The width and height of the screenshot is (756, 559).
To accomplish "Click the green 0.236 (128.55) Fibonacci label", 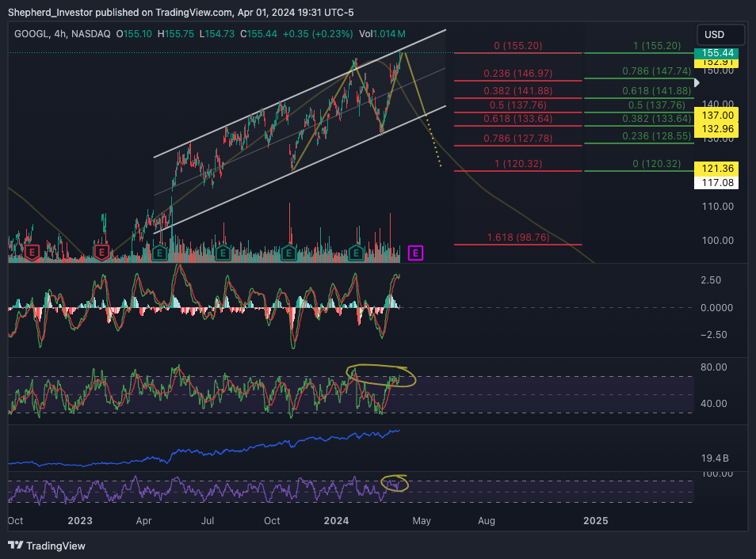I will 657,136.
